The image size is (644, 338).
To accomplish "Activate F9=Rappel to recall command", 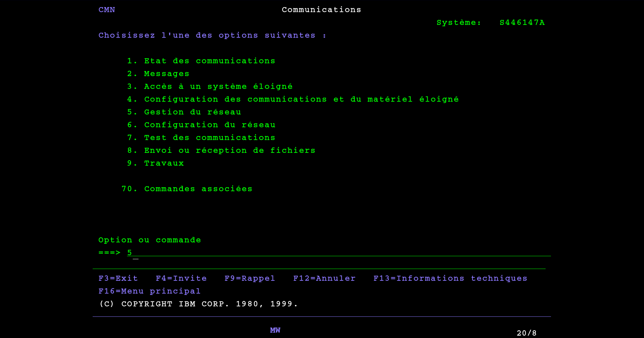I will 250,278.
